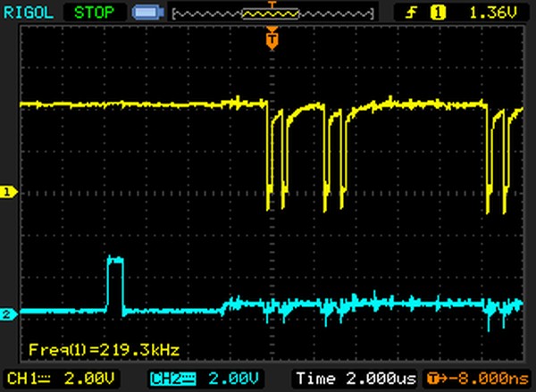536x392 pixels.
Task: Click the small orange T in overview bar
Action: pyautogui.click(x=272, y=8)
